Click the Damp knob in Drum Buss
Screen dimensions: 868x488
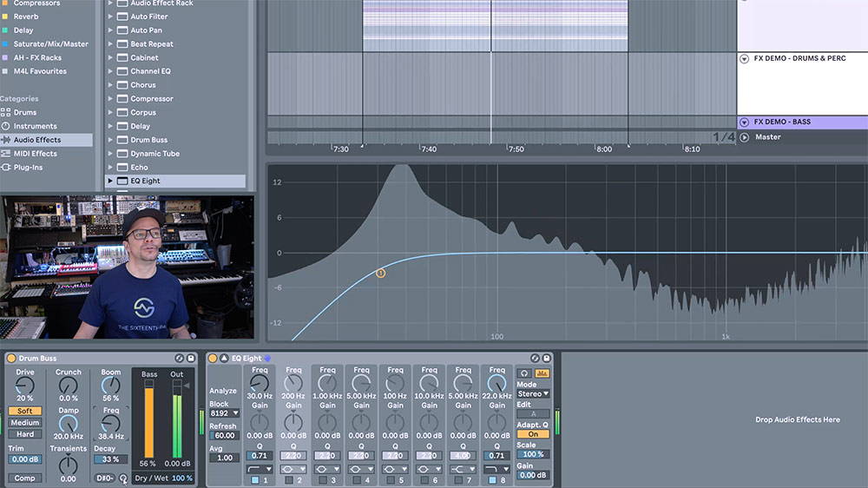[x=68, y=424]
